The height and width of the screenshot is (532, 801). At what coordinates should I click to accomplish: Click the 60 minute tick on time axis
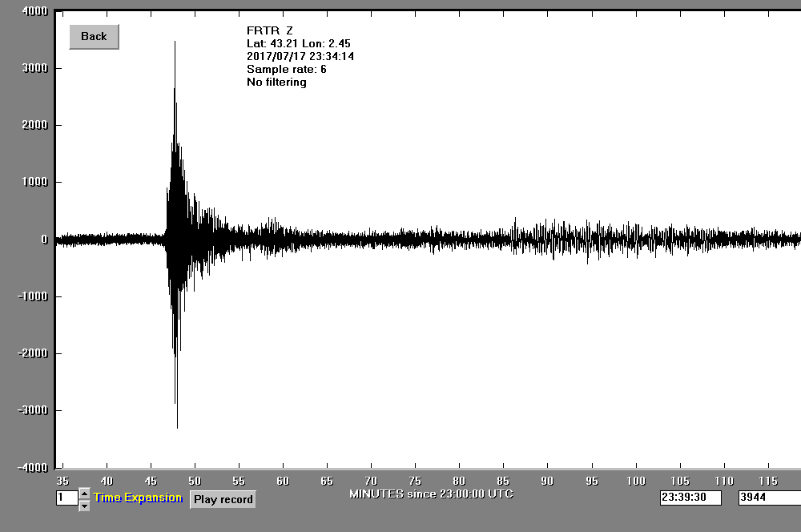283,481
